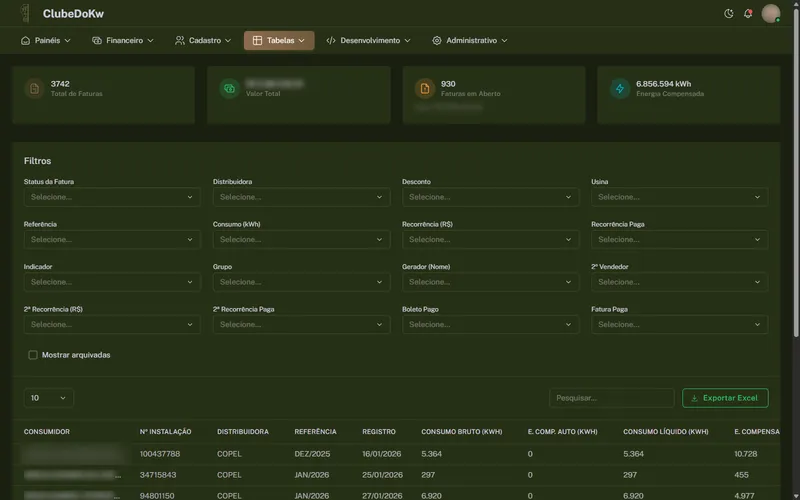Open the Tabelas menu
This screenshot has width=800, height=500.
[279, 40]
